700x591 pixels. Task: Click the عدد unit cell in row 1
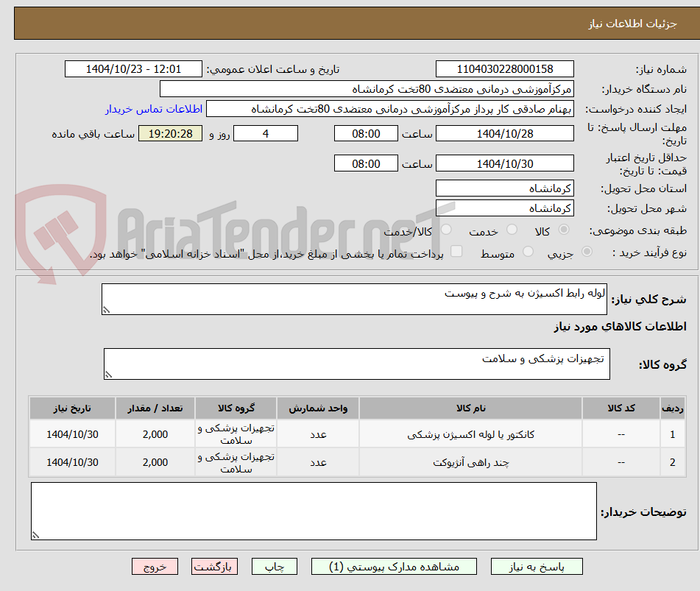coord(318,434)
